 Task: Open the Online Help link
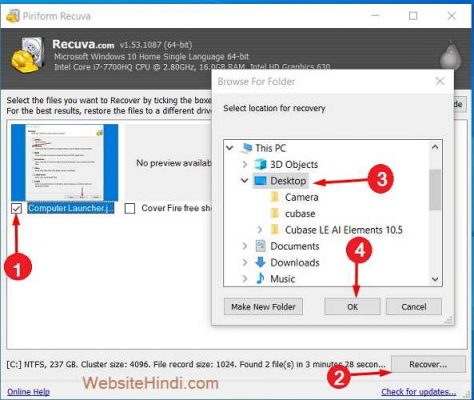pyautogui.click(x=28, y=392)
